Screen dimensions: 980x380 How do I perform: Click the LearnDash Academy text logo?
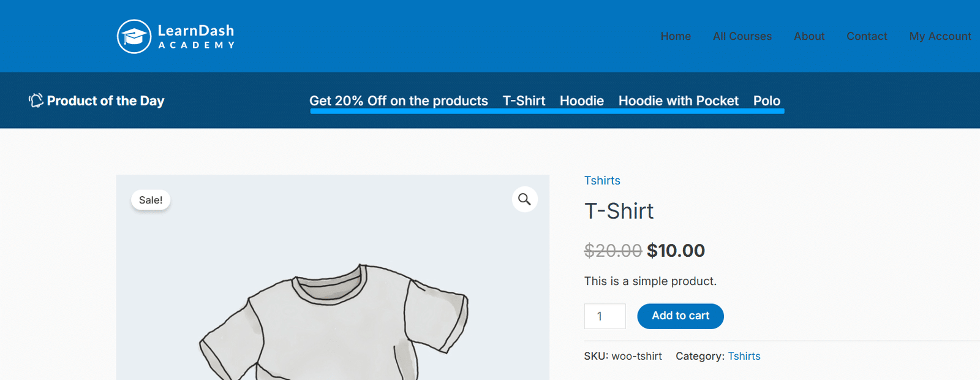coord(196,36)
